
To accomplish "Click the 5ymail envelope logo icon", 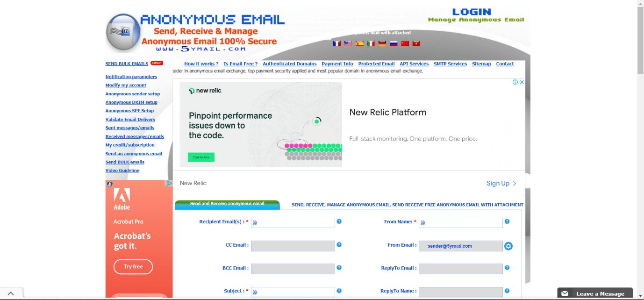I will click(x=122, y=32).
